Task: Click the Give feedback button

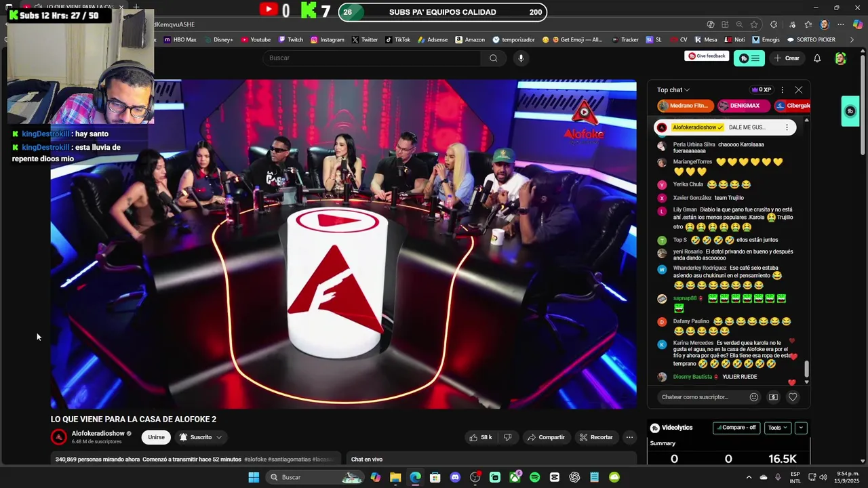Action: 707,56
